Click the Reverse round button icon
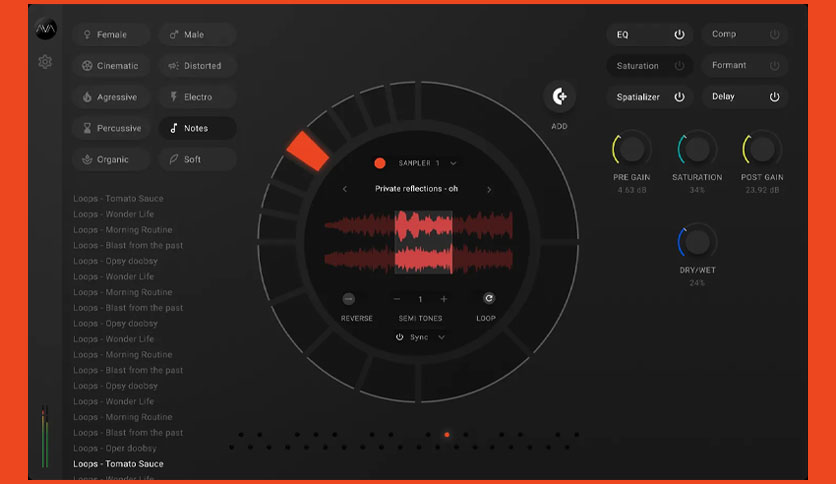Screen dimensions: 836x484 point(348,299)
